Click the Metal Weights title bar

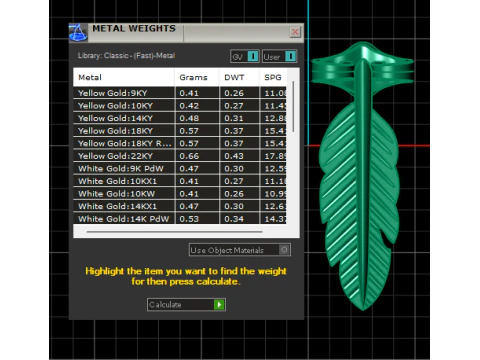[187, 32]
